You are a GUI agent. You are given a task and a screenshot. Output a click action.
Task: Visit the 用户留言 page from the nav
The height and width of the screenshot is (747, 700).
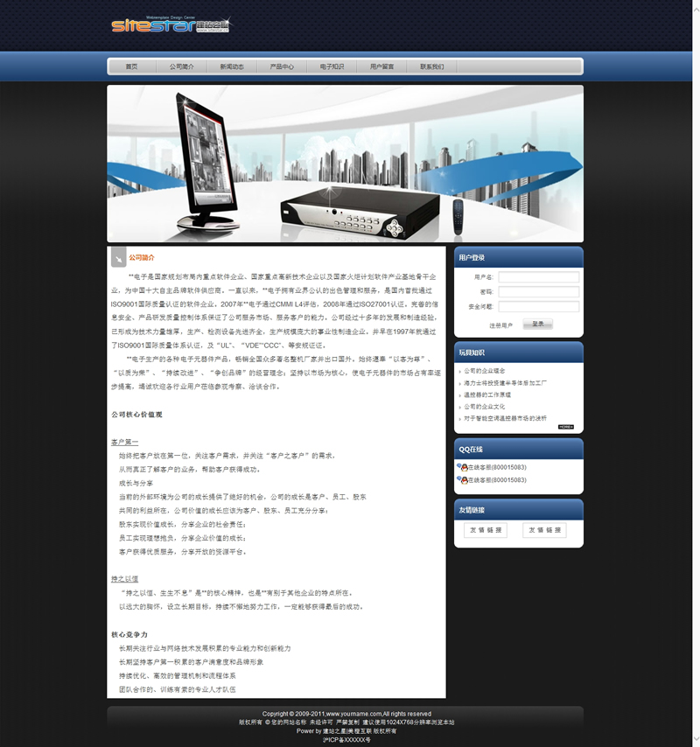click(x=381, y=66)
